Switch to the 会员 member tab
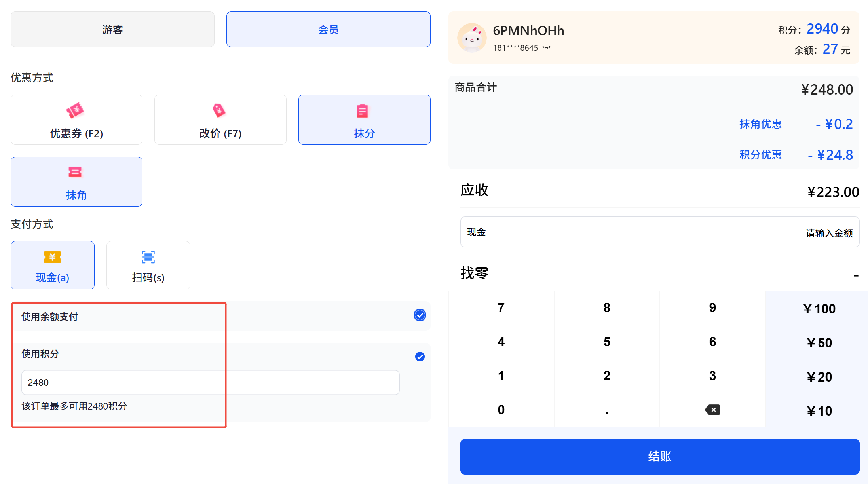The width and height of the screenshot is (868, 484). (328, 30)
